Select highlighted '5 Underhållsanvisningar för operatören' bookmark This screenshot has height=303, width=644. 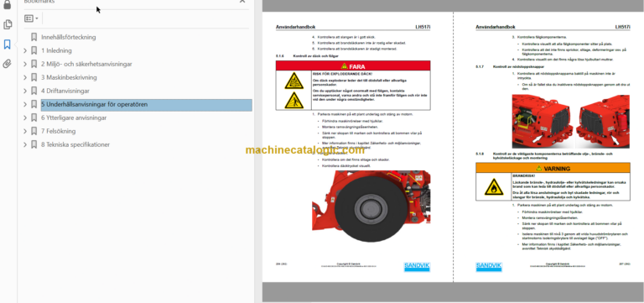[147, 104]
